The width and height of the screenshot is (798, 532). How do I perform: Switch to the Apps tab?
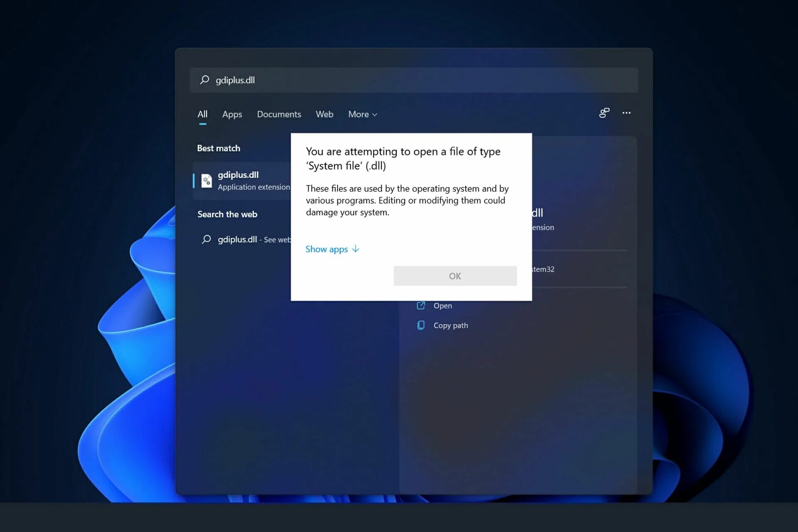pos(232,114)
